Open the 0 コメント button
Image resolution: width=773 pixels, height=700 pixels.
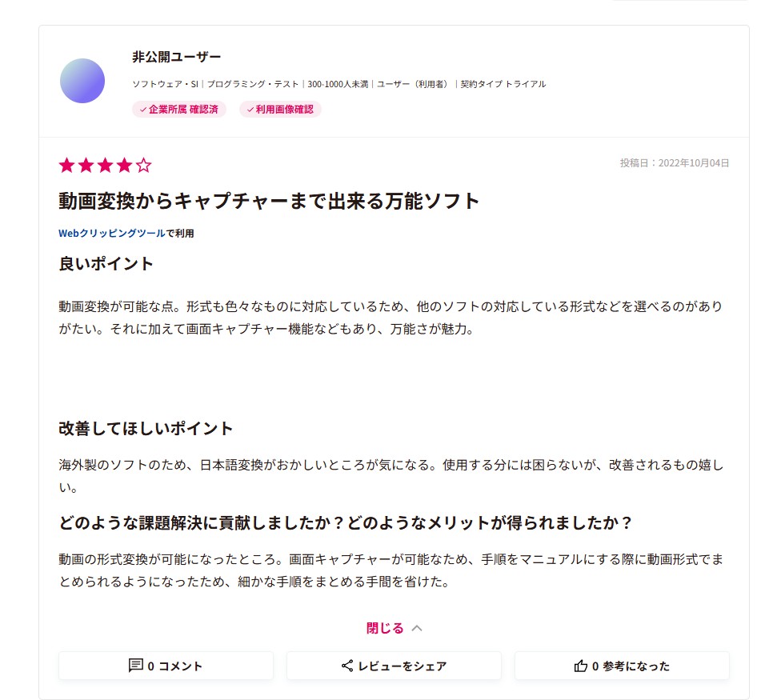pyautogui.click(x=166, y=666)
